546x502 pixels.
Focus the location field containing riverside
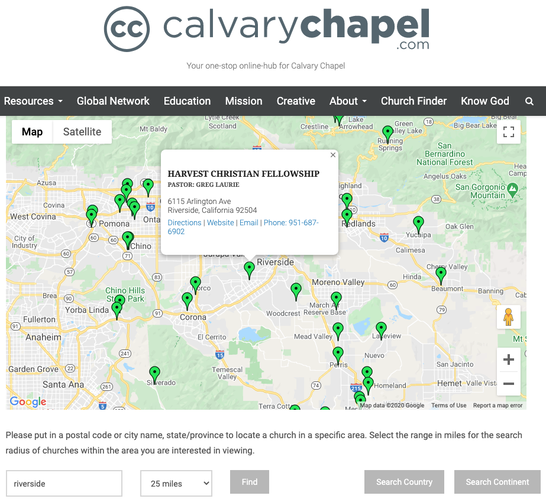point(64,483)
